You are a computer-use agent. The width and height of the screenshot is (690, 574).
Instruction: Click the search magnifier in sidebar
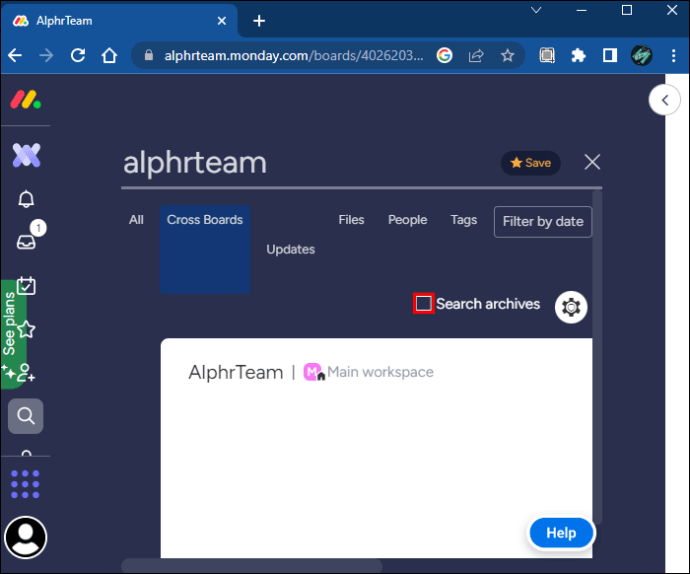click(x=26, y=416)
